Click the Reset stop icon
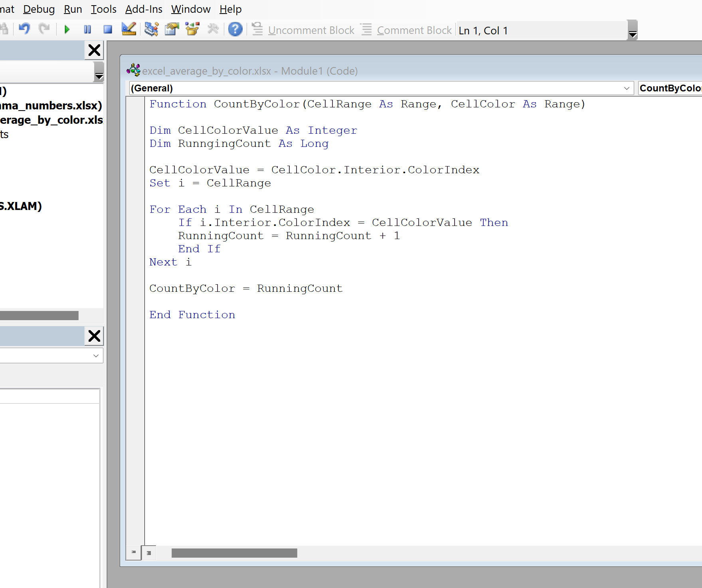 coord(108,29)
